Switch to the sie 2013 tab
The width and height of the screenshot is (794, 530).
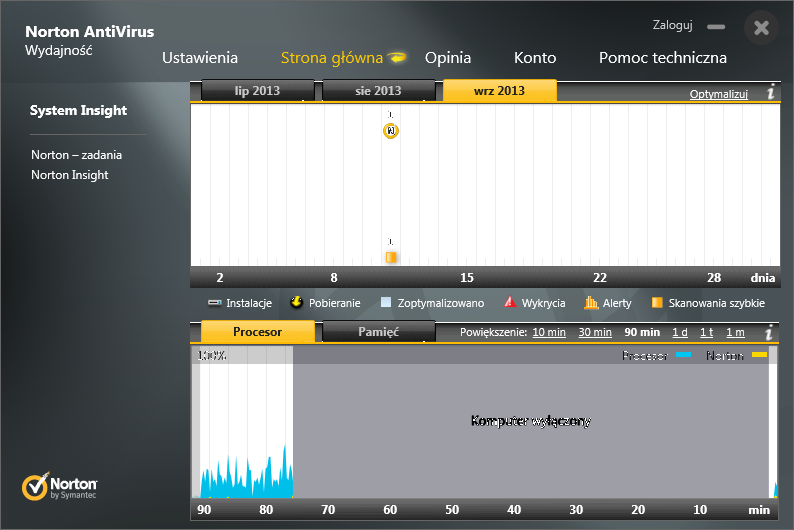378,91
